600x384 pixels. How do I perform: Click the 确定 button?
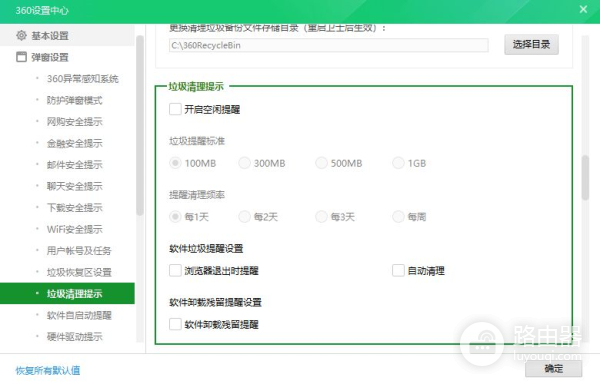click(x=553, y=369)
